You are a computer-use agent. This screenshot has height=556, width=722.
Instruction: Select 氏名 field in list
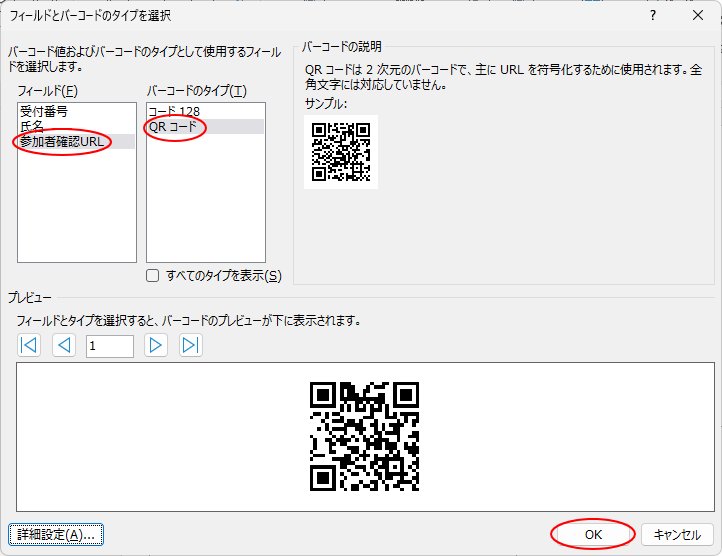tap(33, 127)
